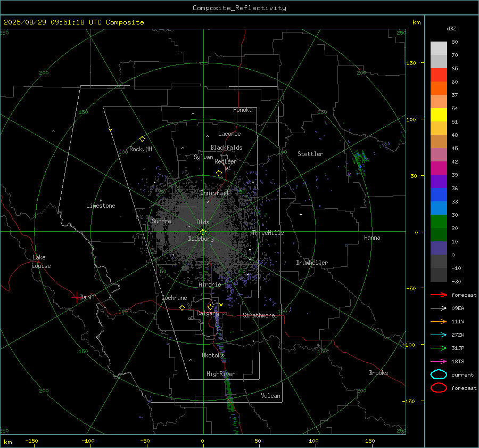Click the asterisk marker above Limestone
479x448 pixels.
(x=101, y=201)
